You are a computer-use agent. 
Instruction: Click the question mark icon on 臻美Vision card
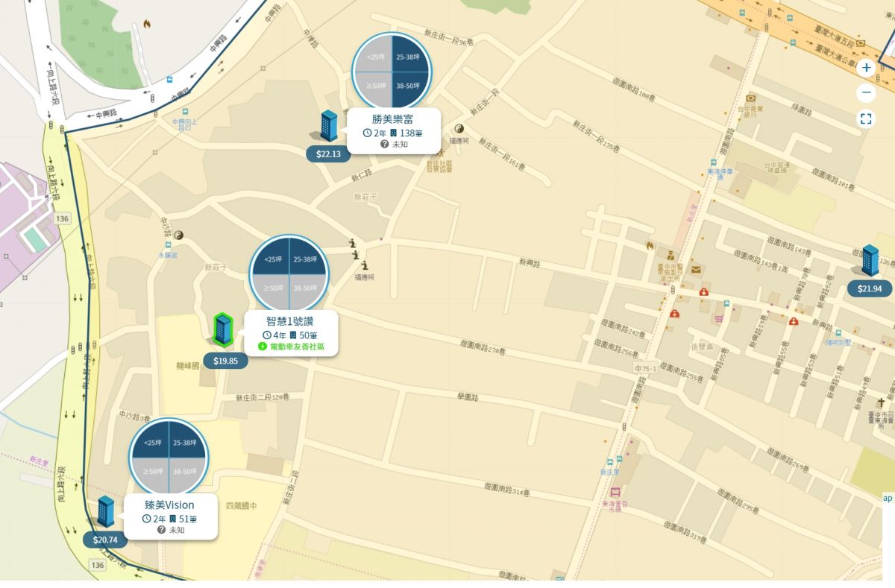click(162, 530)
